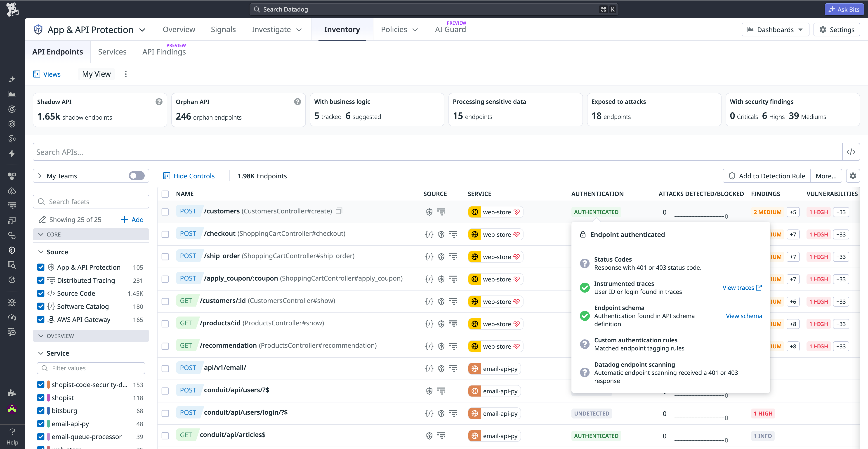Viewport: 868px width, 449px height.
Task: Click web-store service globe icon in /customers row
Action: click(474, 212)
